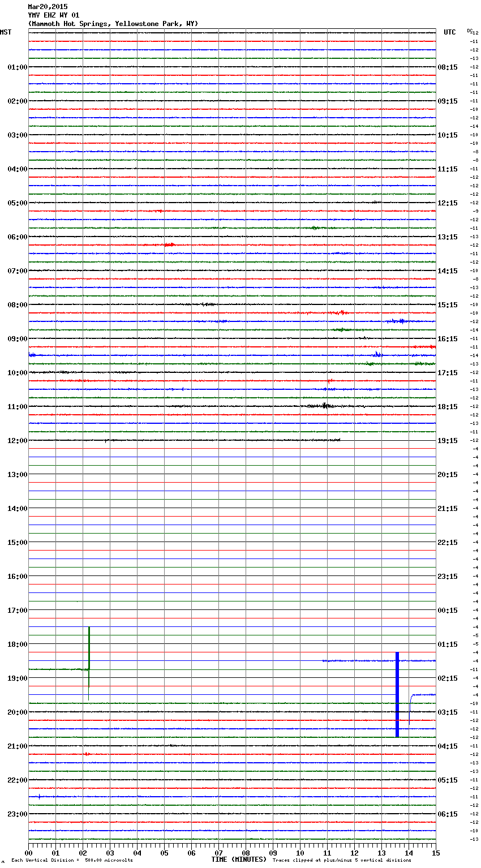Click the red seismic burst on the 06:00 row
Viewport: 481px width, 868px height.
point(168,245)
